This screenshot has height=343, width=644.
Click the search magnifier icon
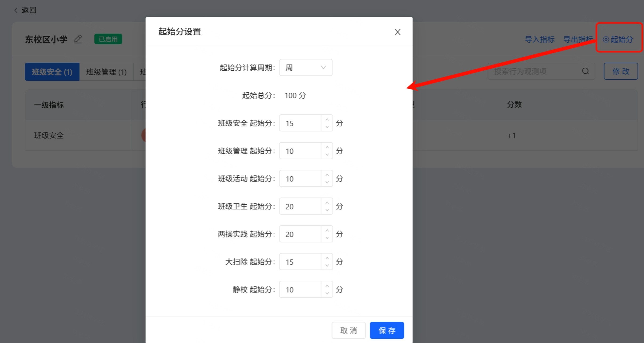(x=585, y=71)
